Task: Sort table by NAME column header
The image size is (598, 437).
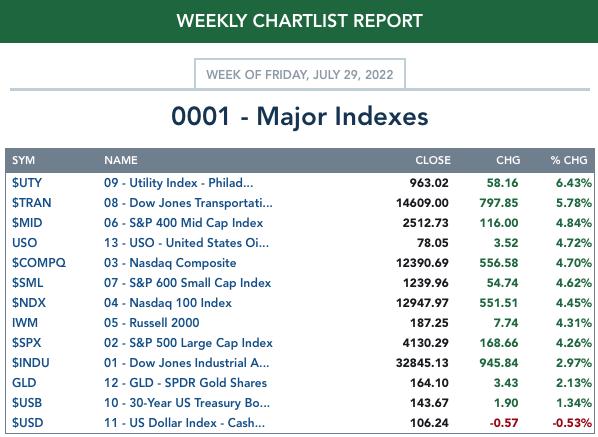Action: [x=121, y=160]
